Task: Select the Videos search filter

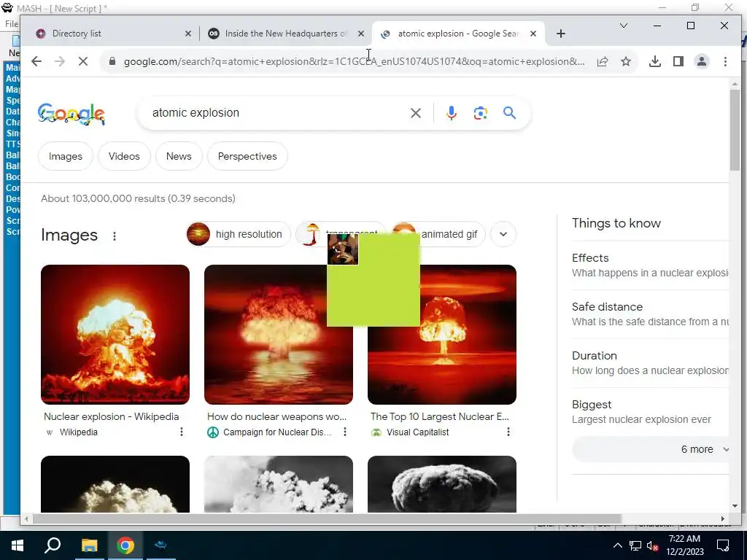Action: [124, 156]
